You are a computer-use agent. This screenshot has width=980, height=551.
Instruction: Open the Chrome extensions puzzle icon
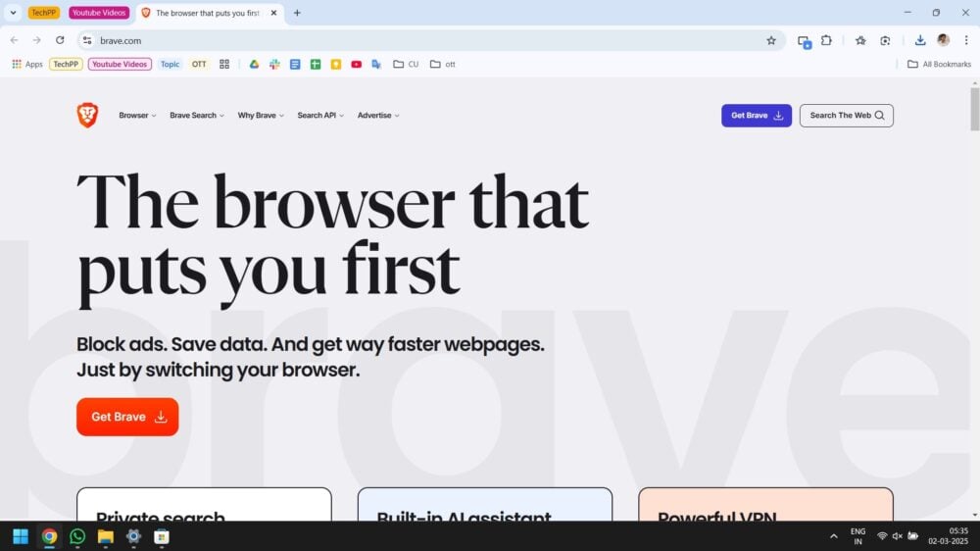point(826,40)
